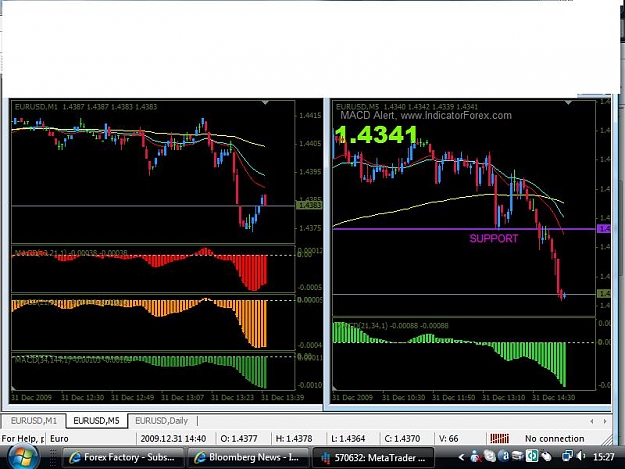Expand hidden system tray icons arrow
The image size is (625, 469).
462,457
